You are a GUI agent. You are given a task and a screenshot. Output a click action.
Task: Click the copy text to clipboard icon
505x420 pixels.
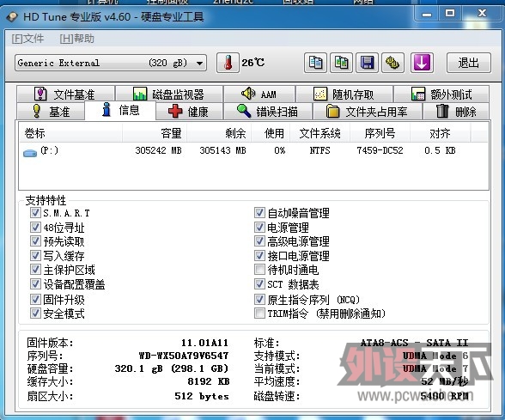(x=315, y=63)
